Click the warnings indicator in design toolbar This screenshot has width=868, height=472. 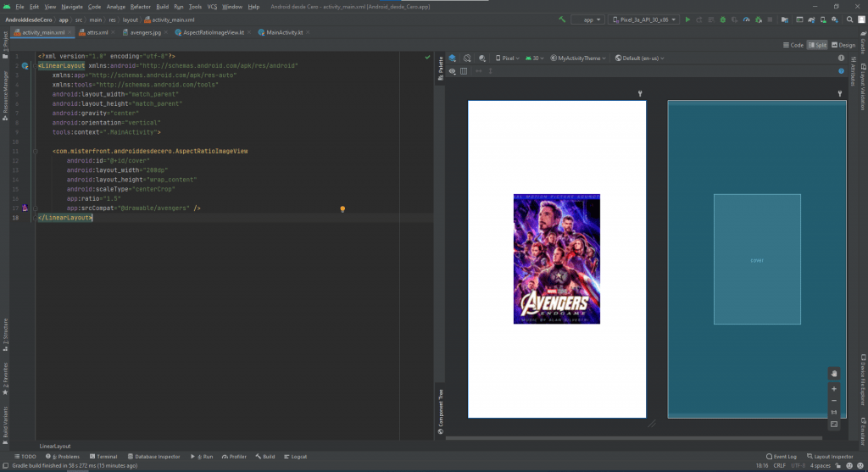[x=841, y=58]
